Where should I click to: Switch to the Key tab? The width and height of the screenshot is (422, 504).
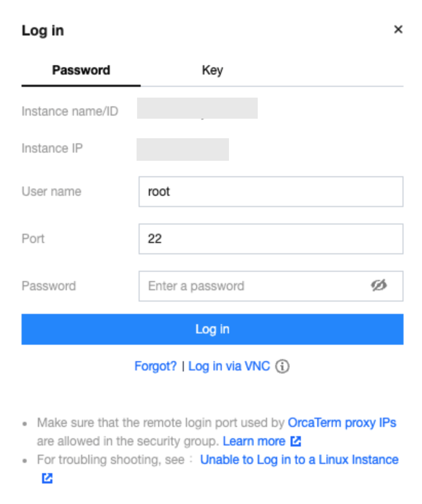tap(212, 70)
